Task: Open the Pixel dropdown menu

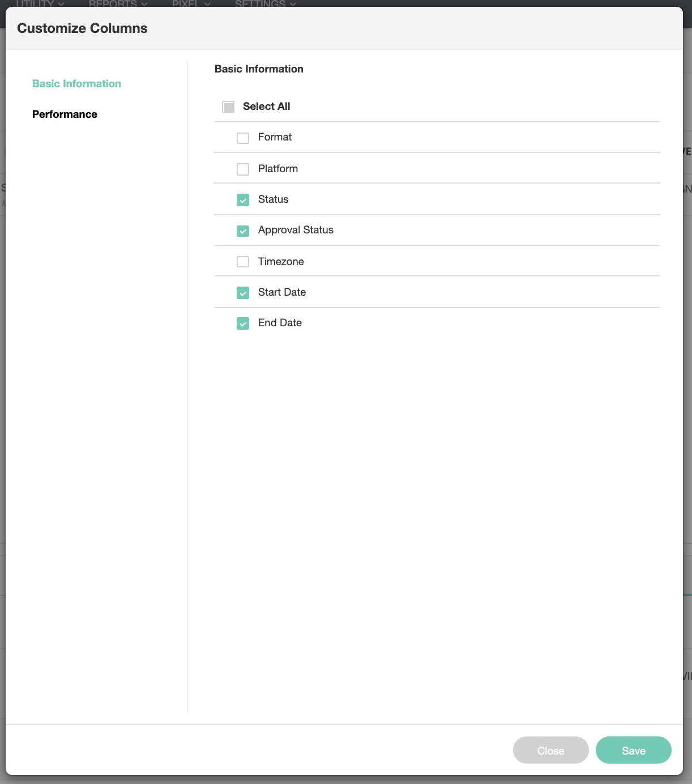Action: click(x=191, y=3)
